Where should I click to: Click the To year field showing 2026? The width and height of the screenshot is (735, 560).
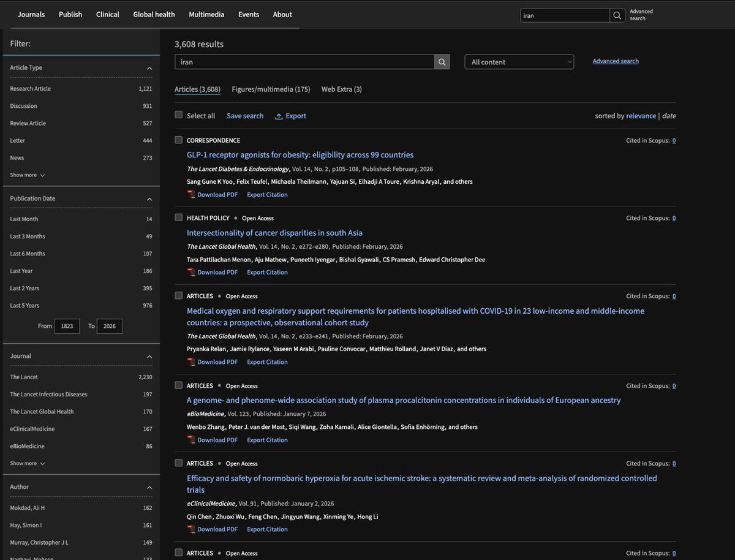coord(110,327)
